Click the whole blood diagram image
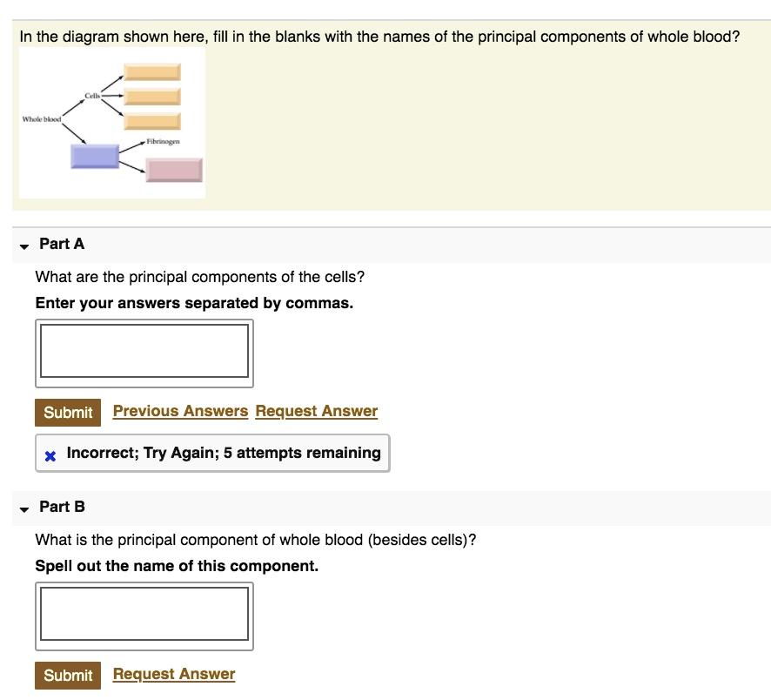This screenshot has height=700, width=771. pos(111,122)
